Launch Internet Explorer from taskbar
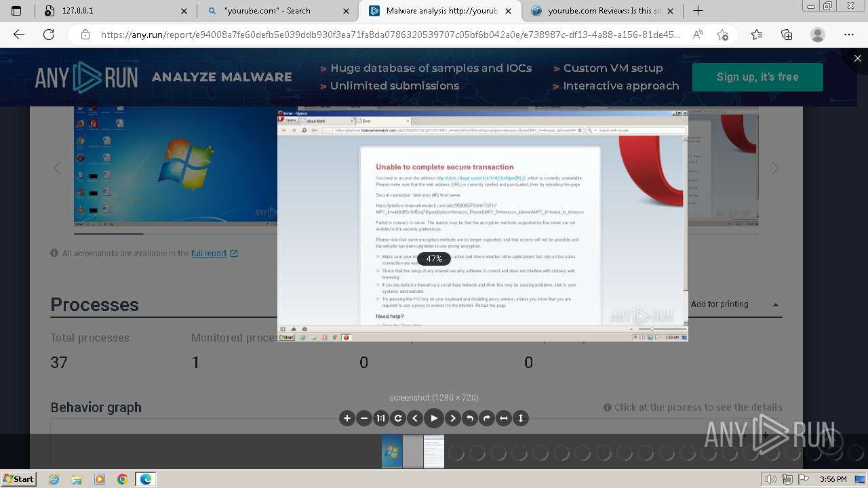Screen dimensions: 868x488 [54, 479]
